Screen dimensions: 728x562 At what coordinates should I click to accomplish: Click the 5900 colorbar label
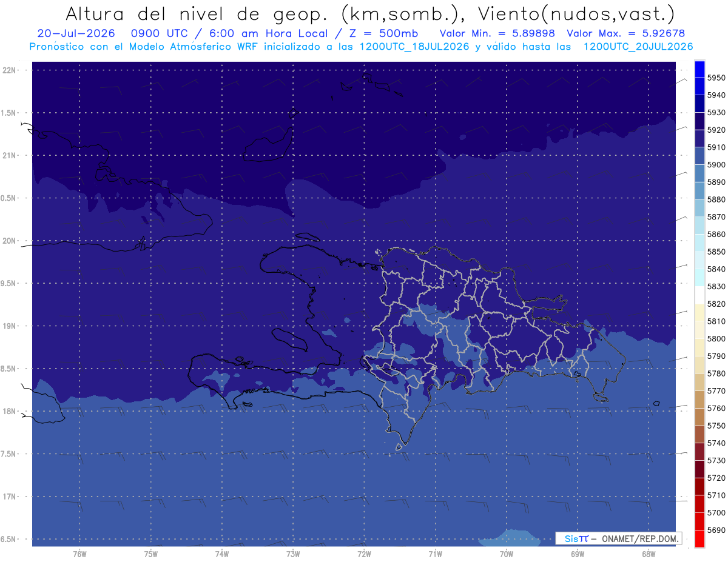point(716,165)
